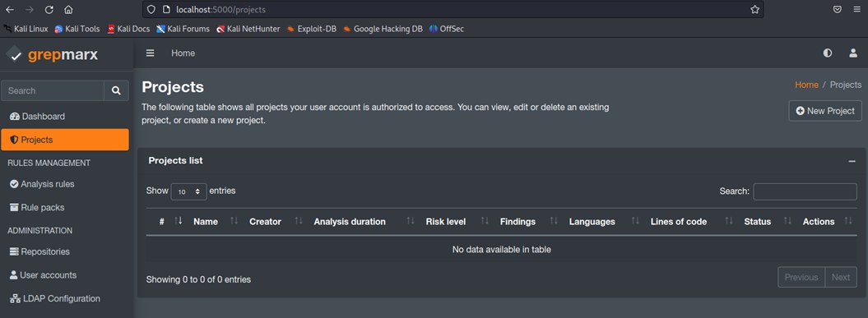Toggle the sidebar with the hamburger icon
The image size is (868, 318).
tap(150, 53)
